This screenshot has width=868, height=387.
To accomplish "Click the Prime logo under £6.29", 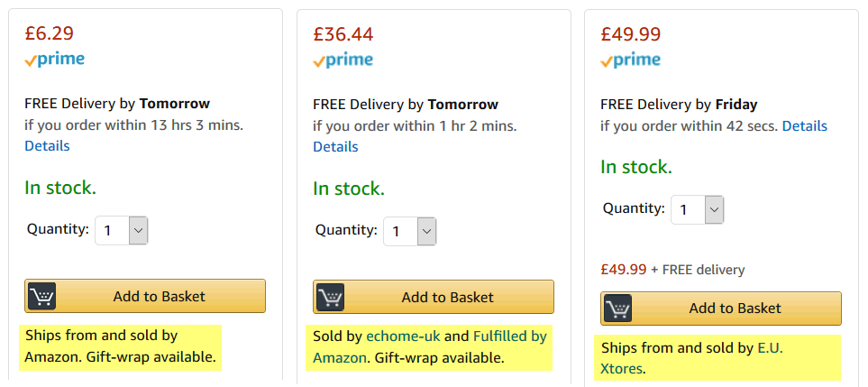I will (55, 60).
